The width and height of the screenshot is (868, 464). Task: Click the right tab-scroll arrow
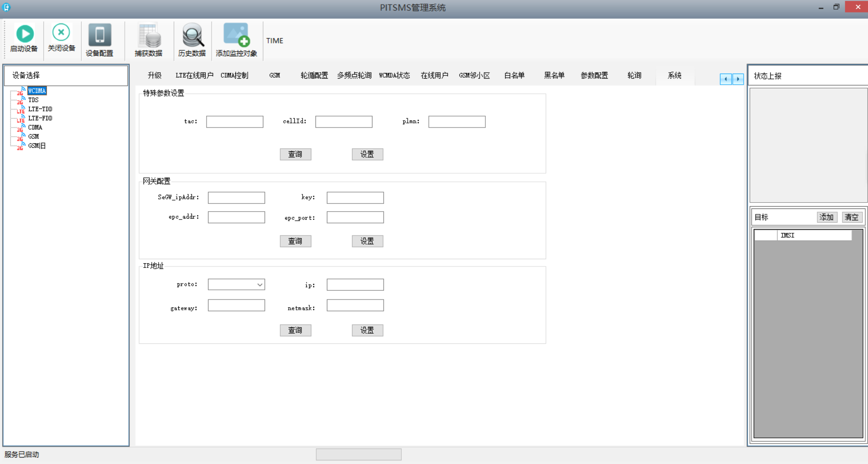point(738,79)
